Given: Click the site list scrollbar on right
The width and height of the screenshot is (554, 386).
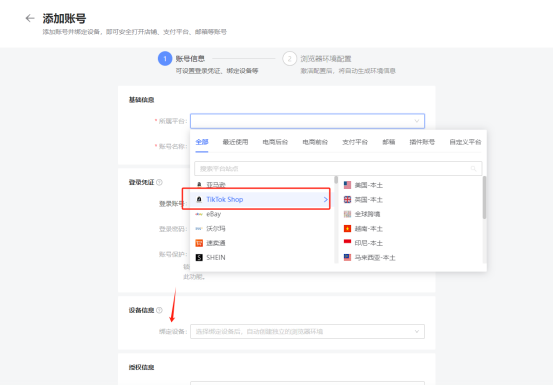Looking at the screenshot, I should click(x=484, y=197).
